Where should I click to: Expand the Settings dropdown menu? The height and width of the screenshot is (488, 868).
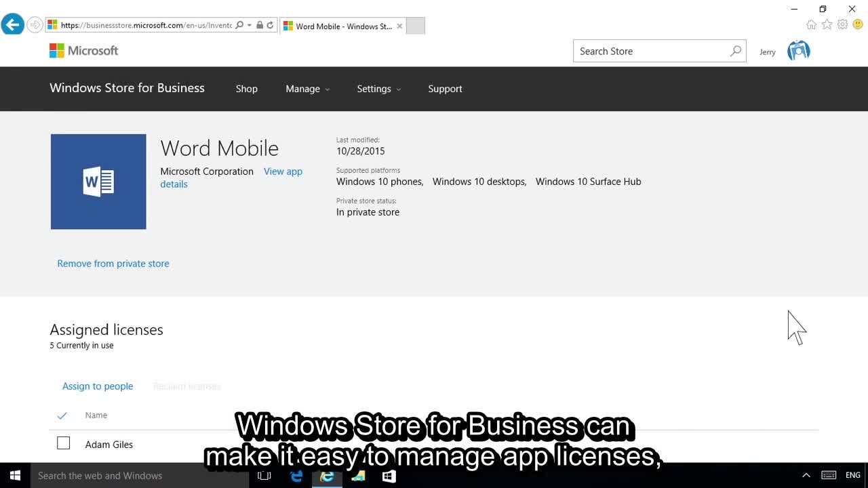tap(379, 89)
